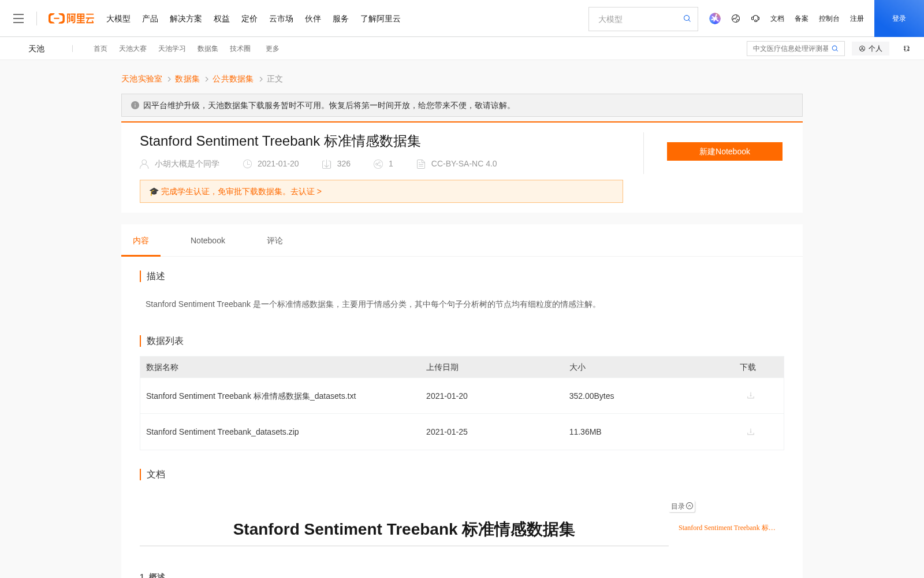Image resolution: width=924 pixels, height=578 pixels.
Task: Click the share icon beside count 1
Action: [x=378, y=164]
